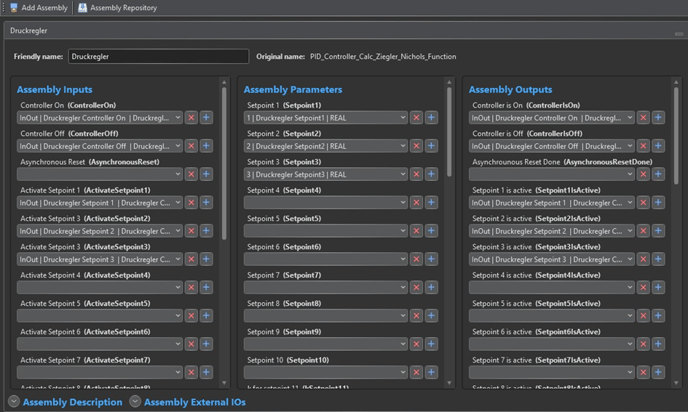Viewport: 688px width, 412px height.
Task: Click the Assembly Outputs scrollbar thumb
Action: click(676, 136)
